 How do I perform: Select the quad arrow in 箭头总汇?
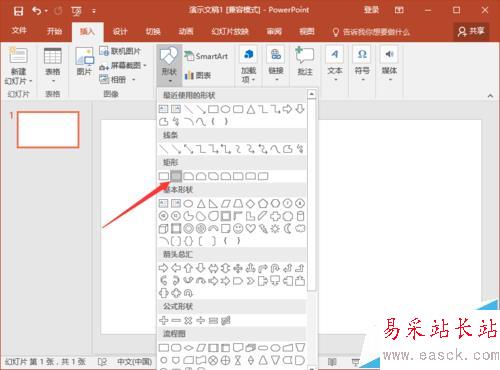(x=238, y=268)
